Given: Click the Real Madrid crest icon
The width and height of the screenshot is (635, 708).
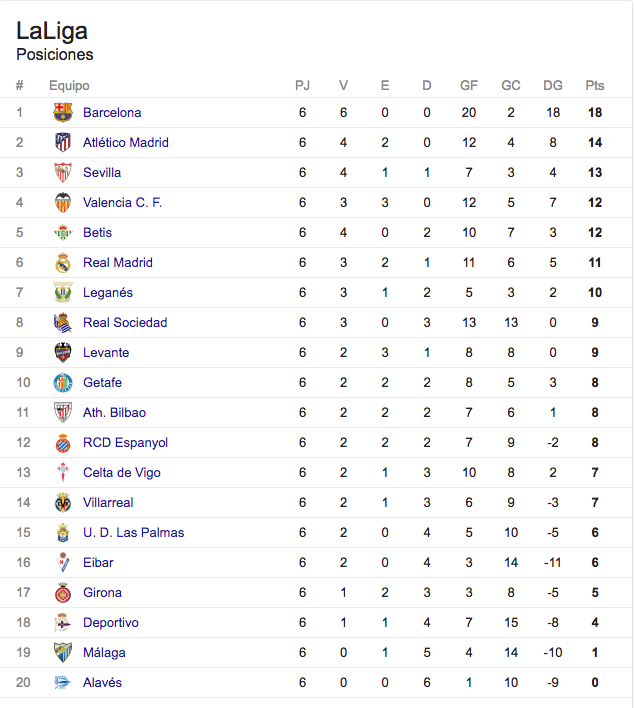Looking at the screenshot, I should [63, 262].
